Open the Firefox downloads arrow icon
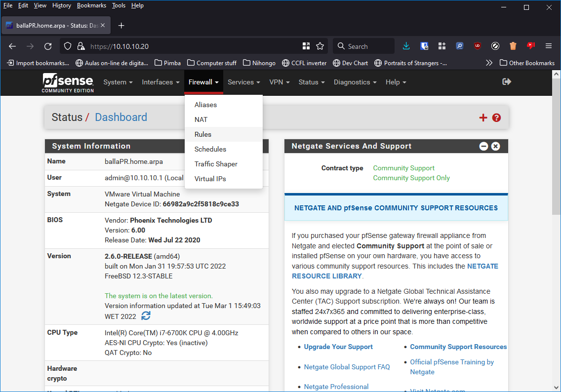Screen dimensions: 561x392 click(406, 46)
